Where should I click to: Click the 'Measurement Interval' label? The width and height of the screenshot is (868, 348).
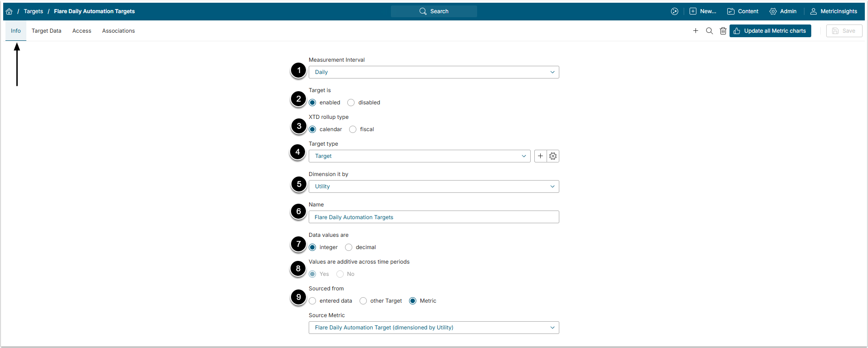337,60
